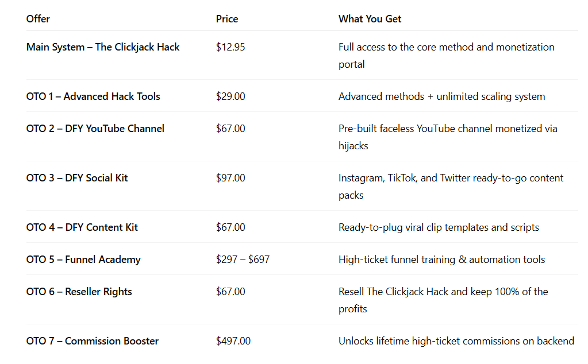
Task: Click the $12.95 price cell
Action: (230, 47)
